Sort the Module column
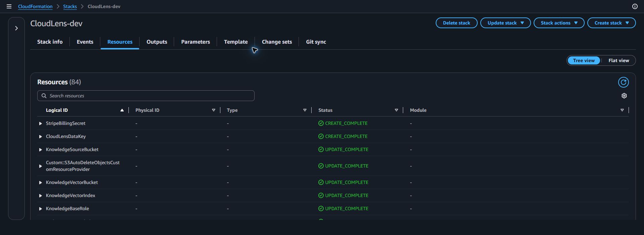Image resolution: width=644 pixels, height=235 pixels. tap(622, 110)
